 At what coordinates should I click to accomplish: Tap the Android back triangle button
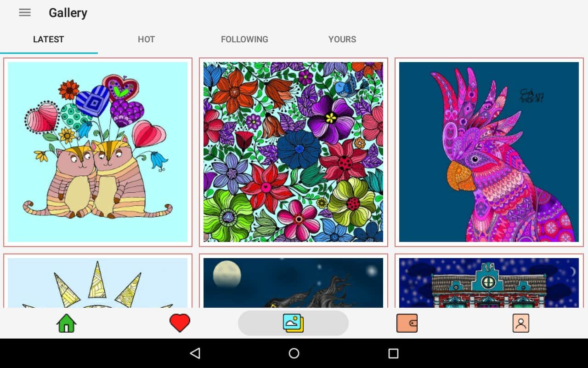pos(195,353)
